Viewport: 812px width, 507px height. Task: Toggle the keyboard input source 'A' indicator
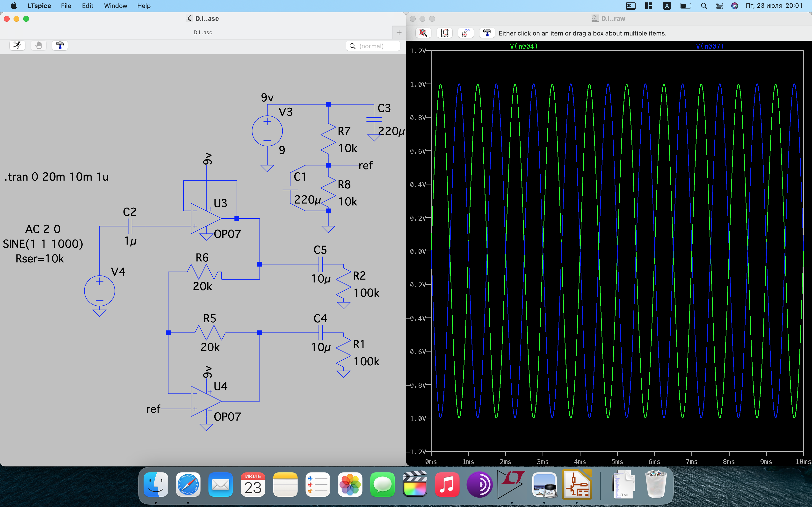(667, 6)
